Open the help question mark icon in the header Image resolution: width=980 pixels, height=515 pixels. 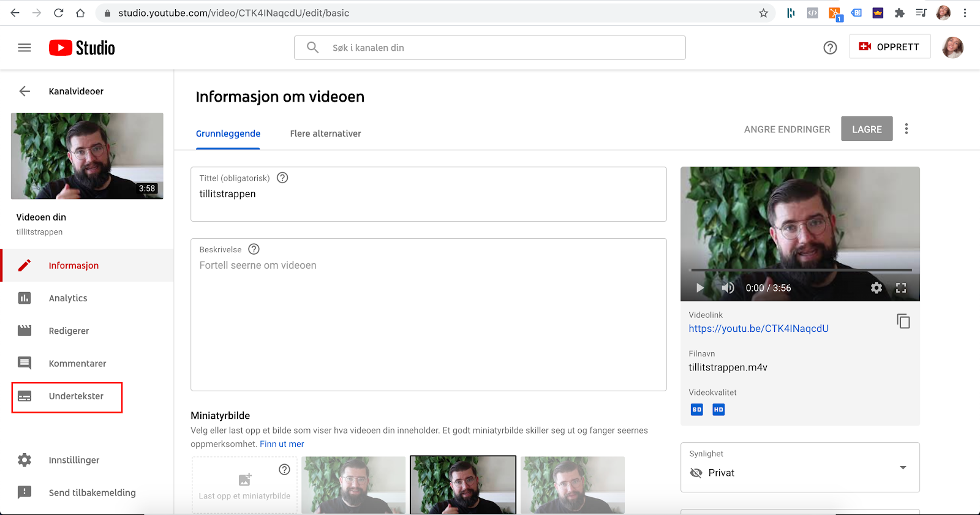click(x=830, y=47)
